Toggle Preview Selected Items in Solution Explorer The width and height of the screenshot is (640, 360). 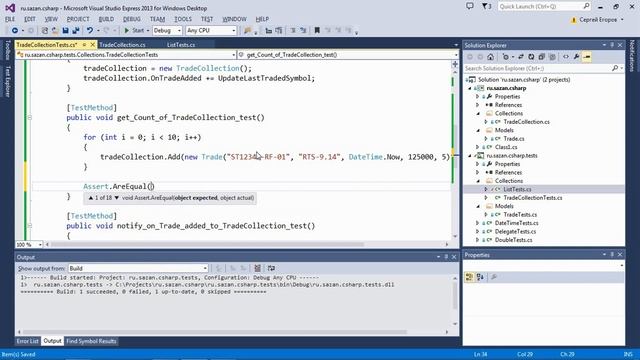pyautogui.click(x=587, y=57)
